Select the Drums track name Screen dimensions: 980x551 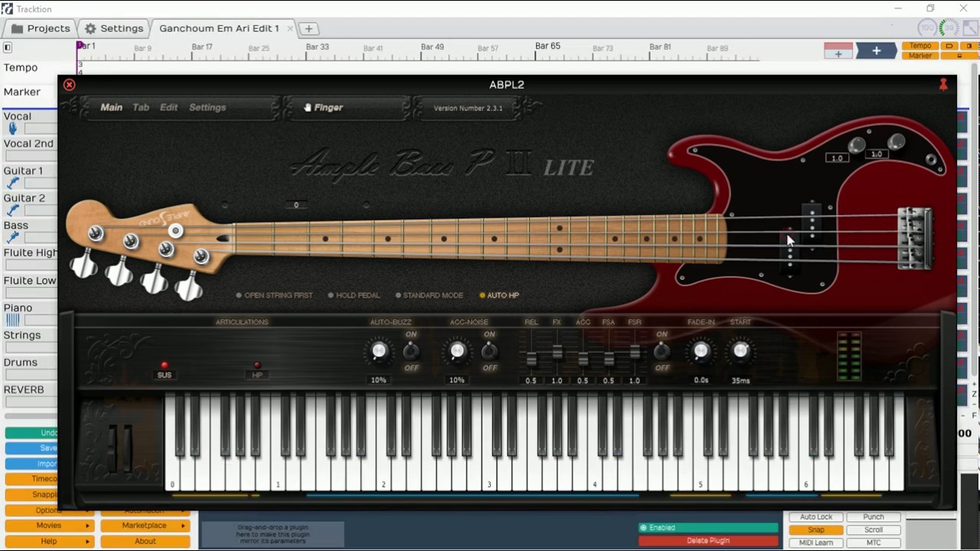click(x=20, y=363)
